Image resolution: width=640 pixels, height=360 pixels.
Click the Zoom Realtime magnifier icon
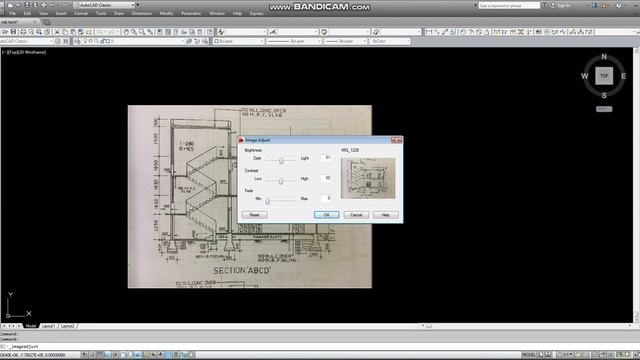pos(134,32)
